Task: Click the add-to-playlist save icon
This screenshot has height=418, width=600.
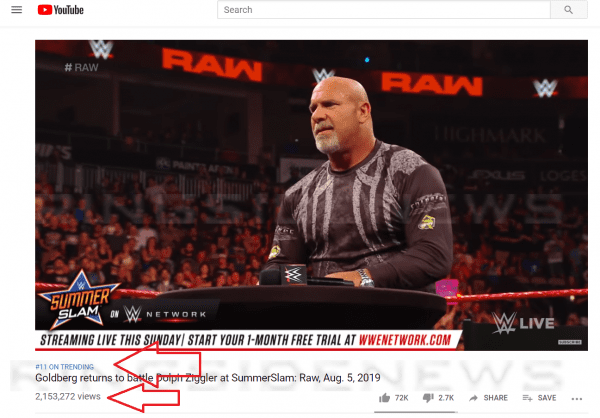Action: tap(527, 398)
